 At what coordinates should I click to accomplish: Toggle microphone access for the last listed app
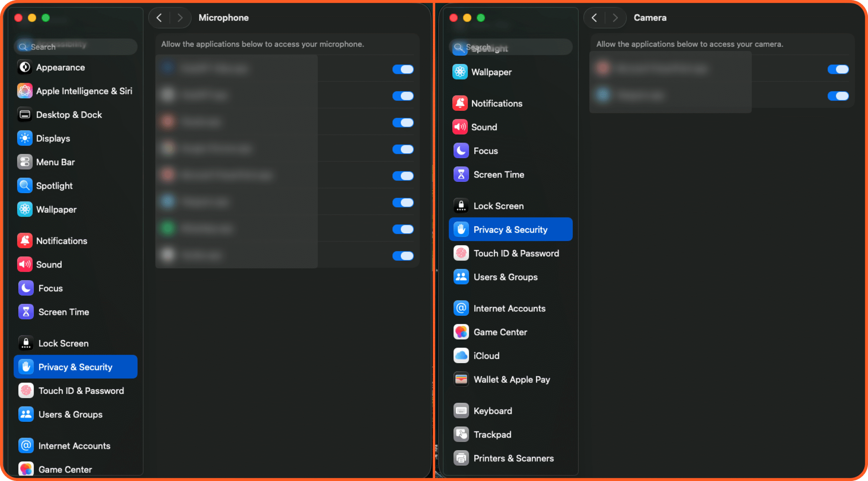403,256
